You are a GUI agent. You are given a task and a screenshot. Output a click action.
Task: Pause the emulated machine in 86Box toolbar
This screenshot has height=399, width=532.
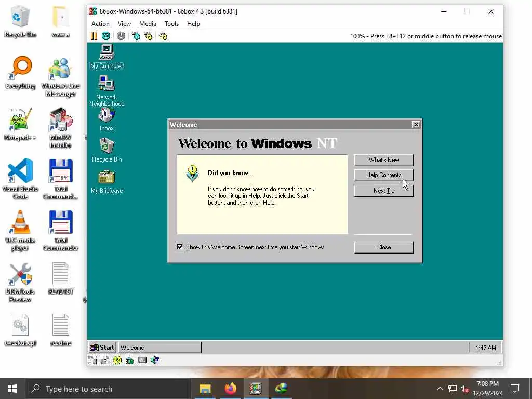[x=94, y=36]
